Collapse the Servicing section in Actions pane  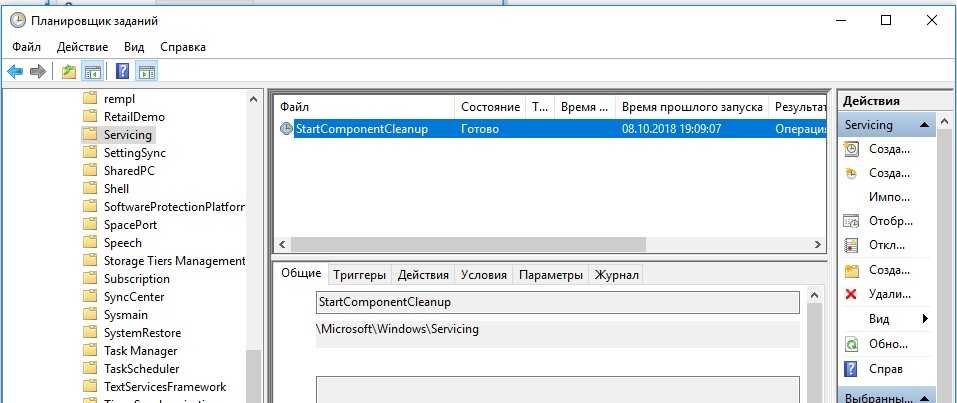pyautogui.click(x=925, y=125)
